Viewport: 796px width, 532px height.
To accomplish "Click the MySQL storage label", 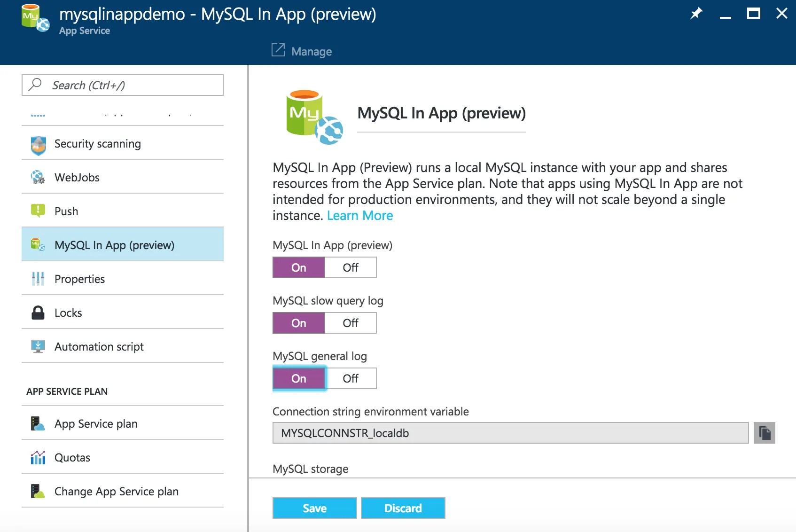I will click(311, 469).
